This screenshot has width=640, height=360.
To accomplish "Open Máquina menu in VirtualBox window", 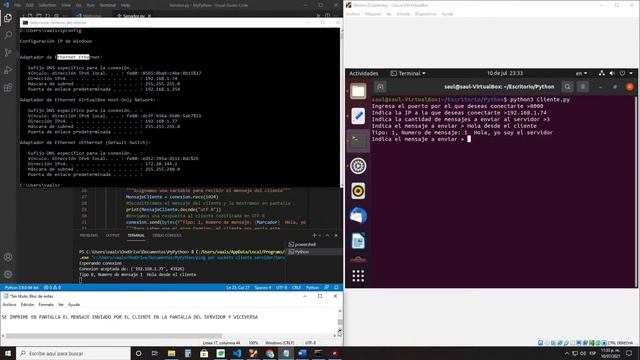I will [x=373, y=14].
